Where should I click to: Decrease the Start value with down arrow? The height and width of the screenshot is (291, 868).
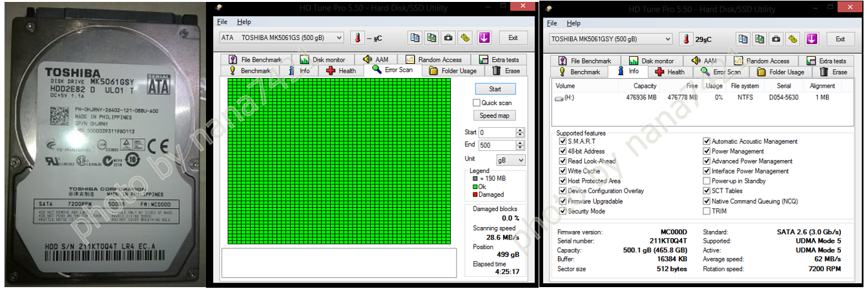pyautogui.click(x=521, y=135)
